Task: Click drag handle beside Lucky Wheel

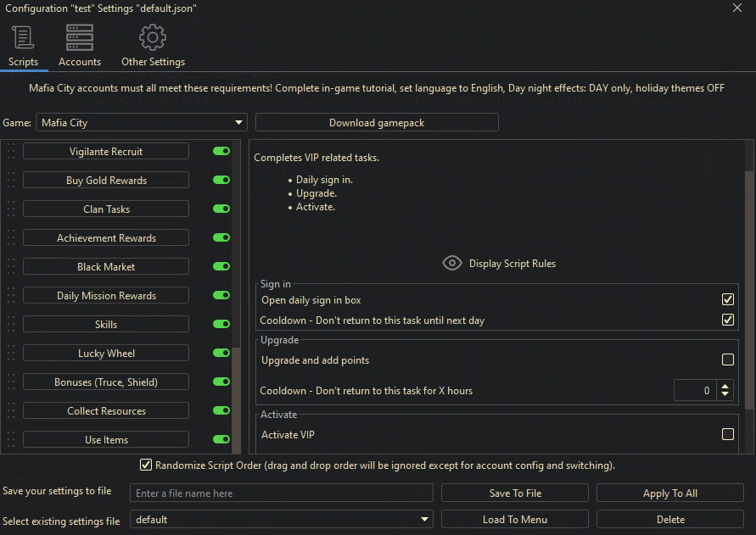Action: 11,354
